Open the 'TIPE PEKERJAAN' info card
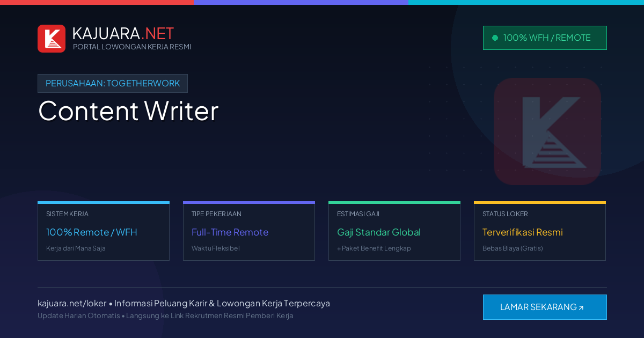This screenshot has width=644, height=338. pyautogui.click(x=249, y=231)
